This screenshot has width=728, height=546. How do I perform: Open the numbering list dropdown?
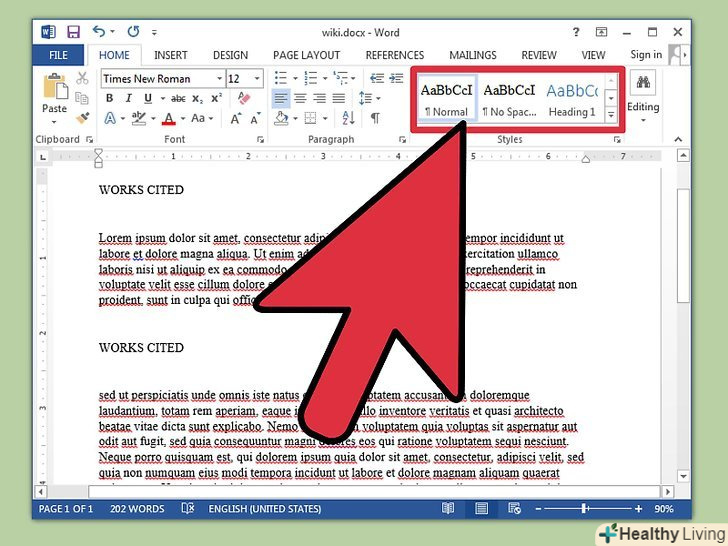pos(325,78)
